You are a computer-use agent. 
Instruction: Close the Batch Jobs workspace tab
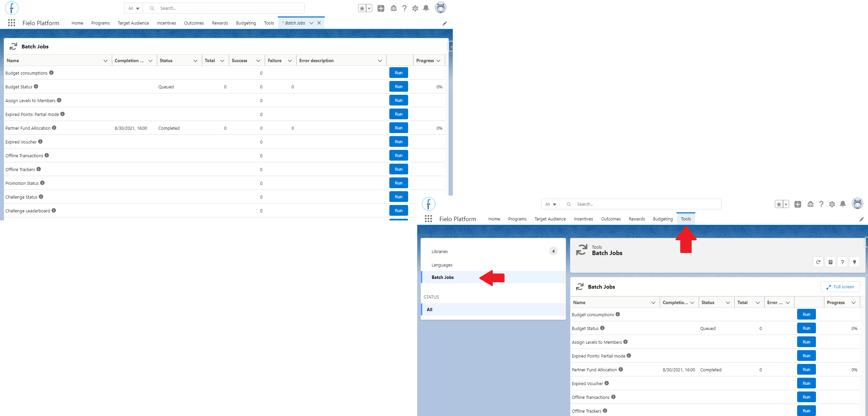319,23
